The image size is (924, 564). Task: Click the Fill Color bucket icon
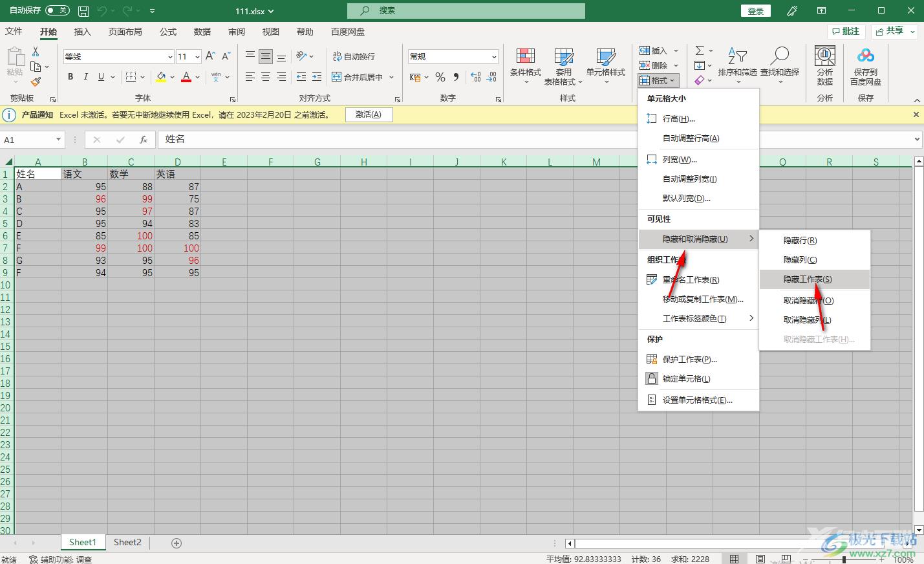point(161,77)
